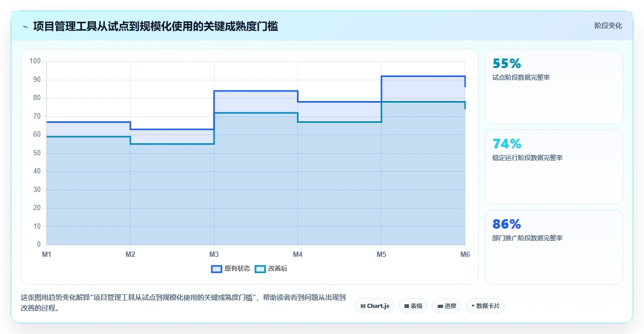Click the M6 x-axis label

[465, 255]
